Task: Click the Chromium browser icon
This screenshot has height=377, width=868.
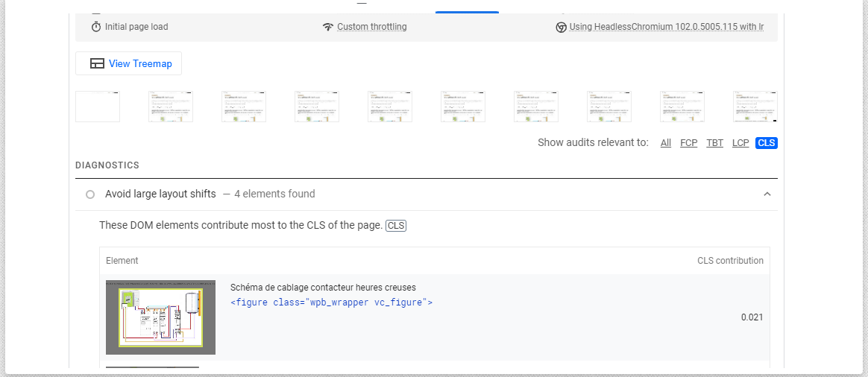Action: click(561, 27)
